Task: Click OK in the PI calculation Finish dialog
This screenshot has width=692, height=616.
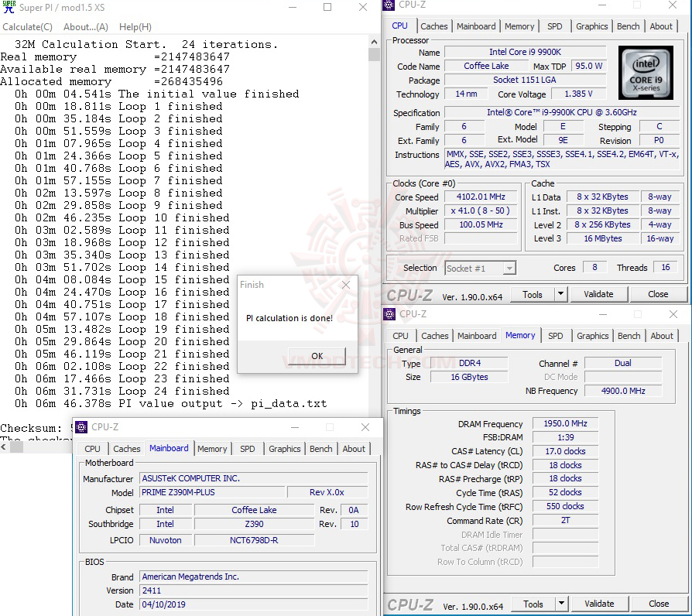Action: click(316, 356)
